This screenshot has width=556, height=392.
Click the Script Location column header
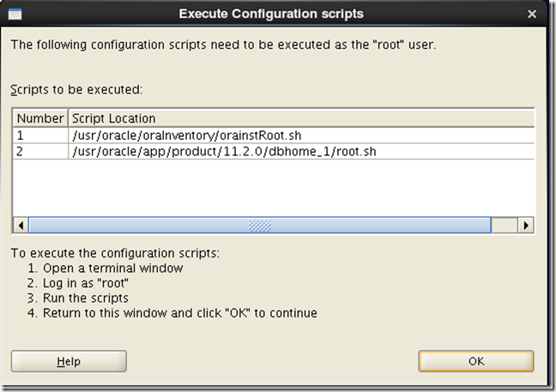pos(301,118)
